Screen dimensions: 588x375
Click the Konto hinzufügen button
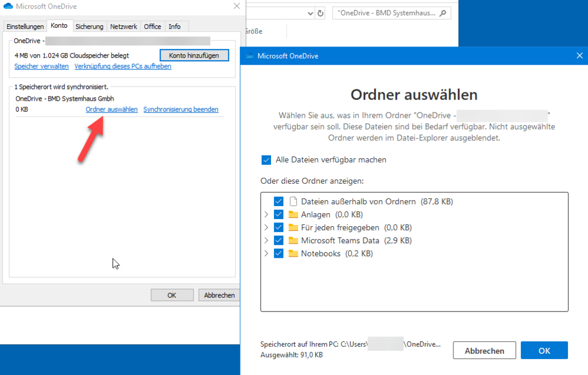(x=194, y=55)
